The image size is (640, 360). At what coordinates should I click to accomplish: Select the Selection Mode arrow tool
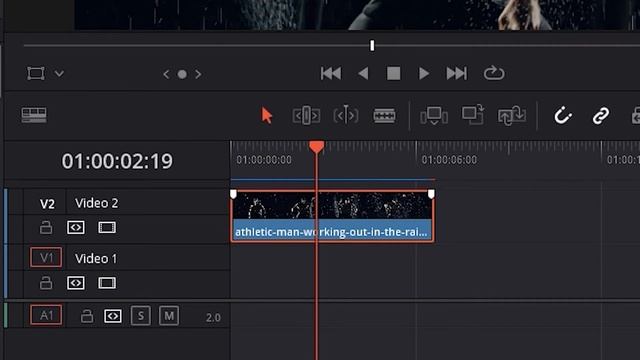click(x=267, y=116)
